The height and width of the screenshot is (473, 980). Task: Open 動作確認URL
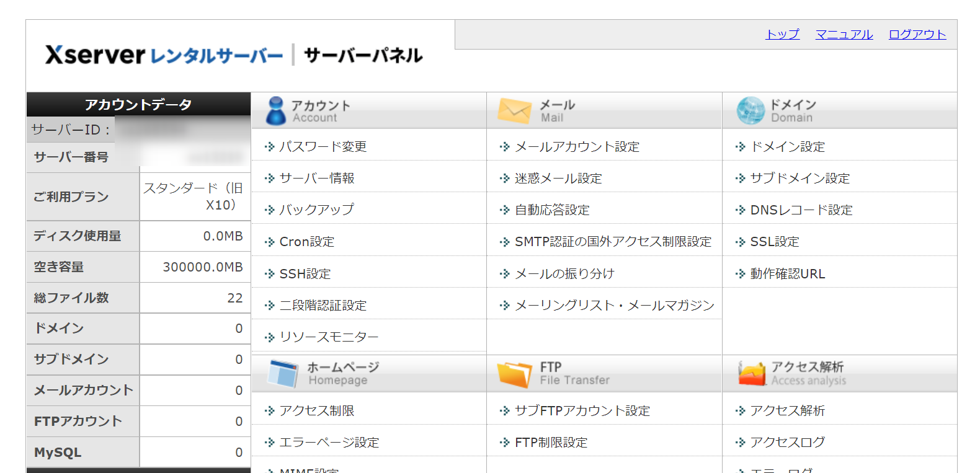coord(788,273)
